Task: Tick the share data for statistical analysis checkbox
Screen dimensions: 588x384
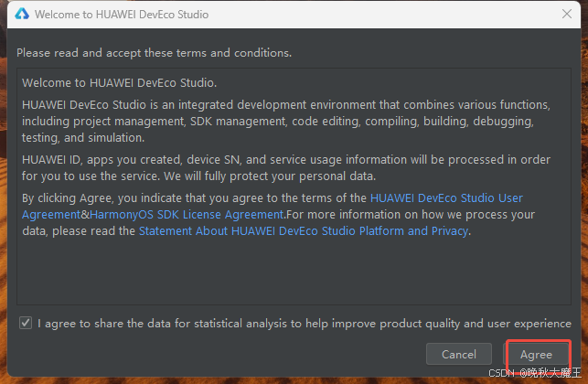Action: pyautogui.click(x=26, y=324)
